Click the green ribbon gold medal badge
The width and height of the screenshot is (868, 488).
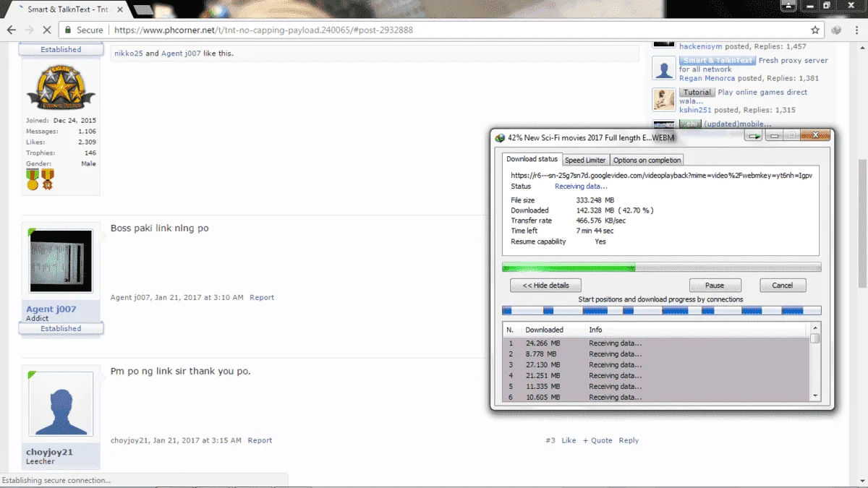(33, 179)
